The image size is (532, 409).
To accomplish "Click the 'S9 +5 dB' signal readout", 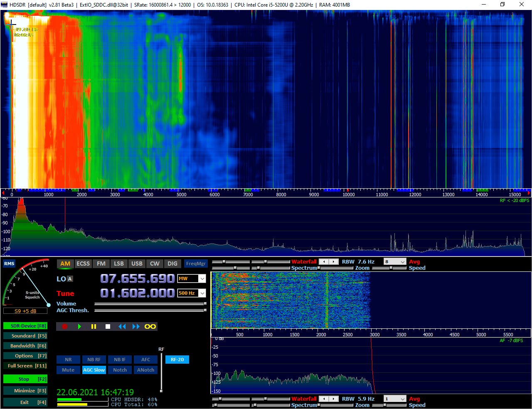I will click(25, 311).
